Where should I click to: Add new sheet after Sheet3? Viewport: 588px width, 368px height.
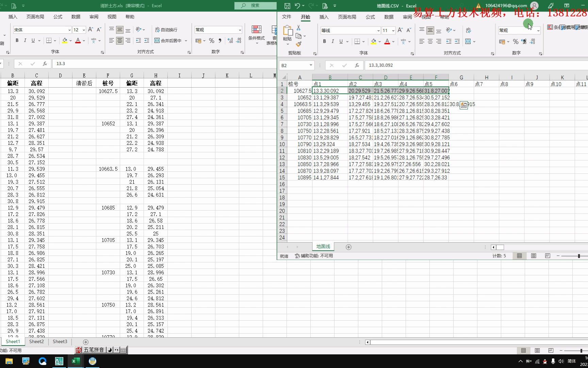[86, 342]
